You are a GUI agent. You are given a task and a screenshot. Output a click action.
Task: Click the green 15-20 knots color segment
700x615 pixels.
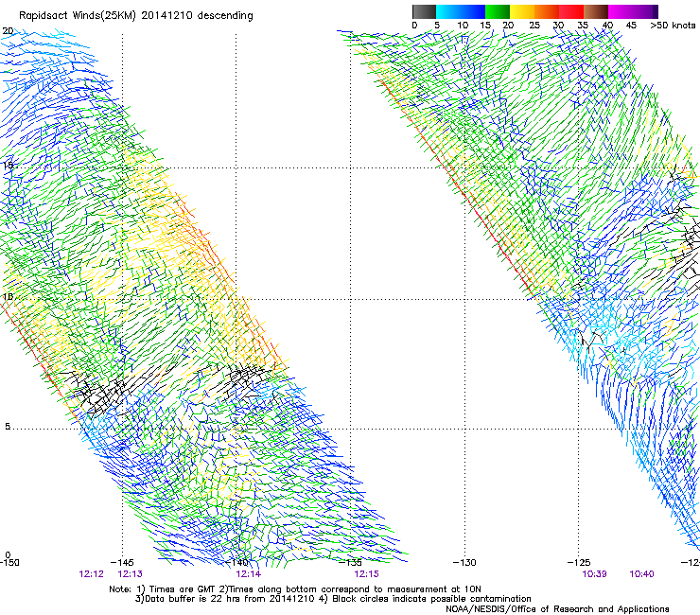(x=498, y=11)
